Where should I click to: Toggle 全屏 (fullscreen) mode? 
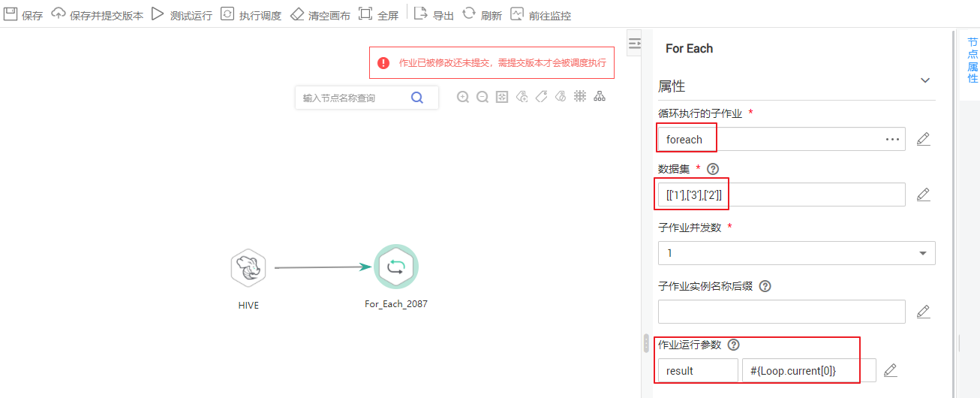tap(378, 14)
